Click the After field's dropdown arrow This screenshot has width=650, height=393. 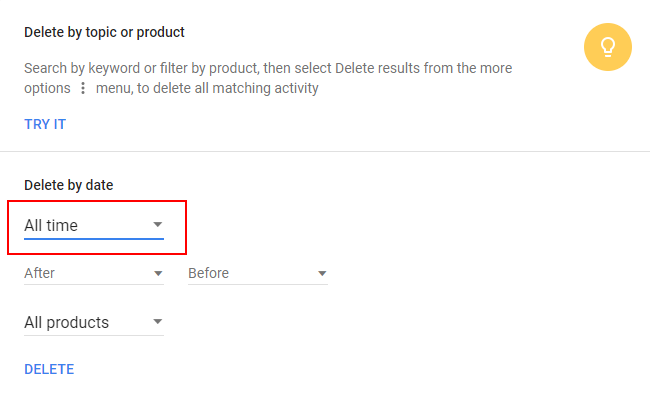point(158,274)
